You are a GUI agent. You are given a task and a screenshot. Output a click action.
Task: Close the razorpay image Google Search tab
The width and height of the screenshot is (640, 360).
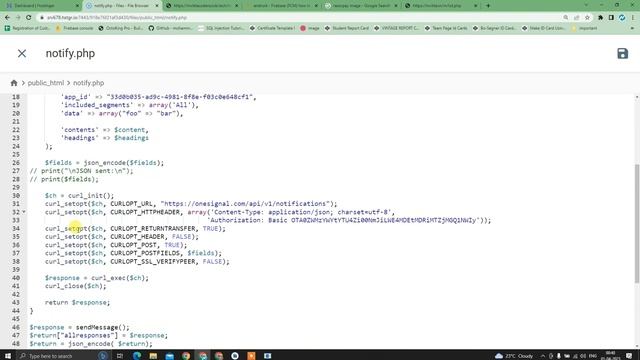pyautogui.click(x=396, y=6)
